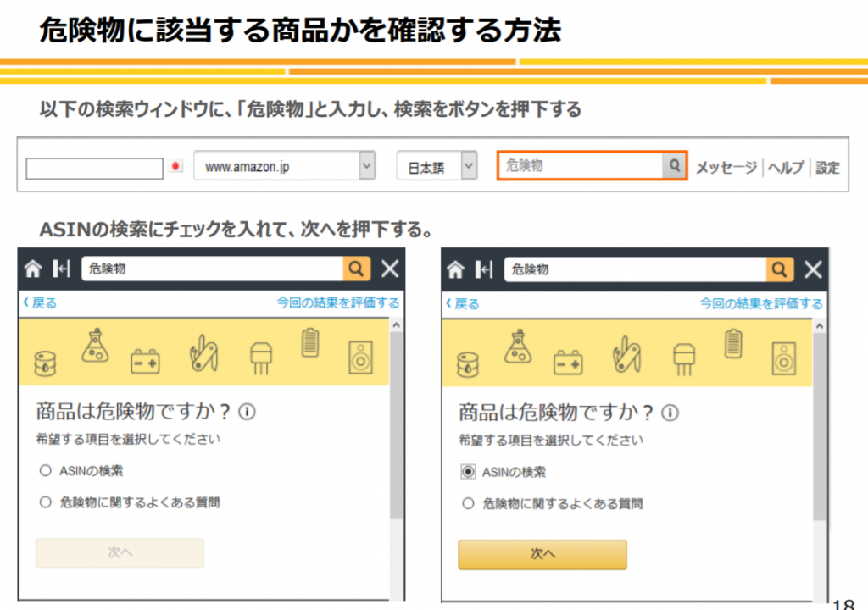
Task: Collapse left help panel with sidebar icon
Action: [60, 269]
